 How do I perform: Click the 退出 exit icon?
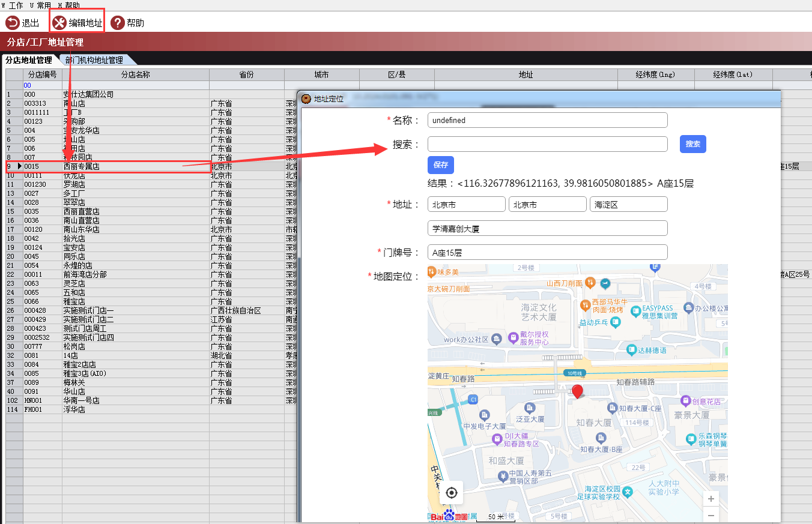pos(13,23)
